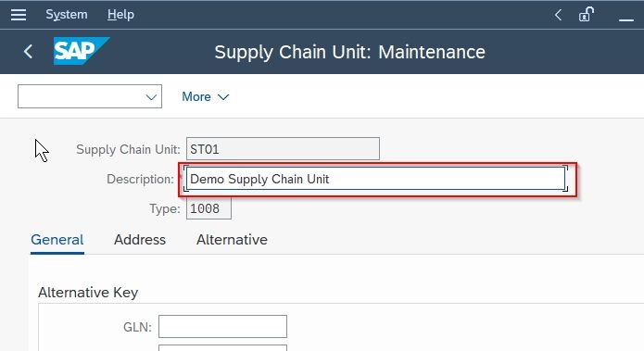
Task: Expand the command field dropdown arrow
Action: [x=151, y=97]
